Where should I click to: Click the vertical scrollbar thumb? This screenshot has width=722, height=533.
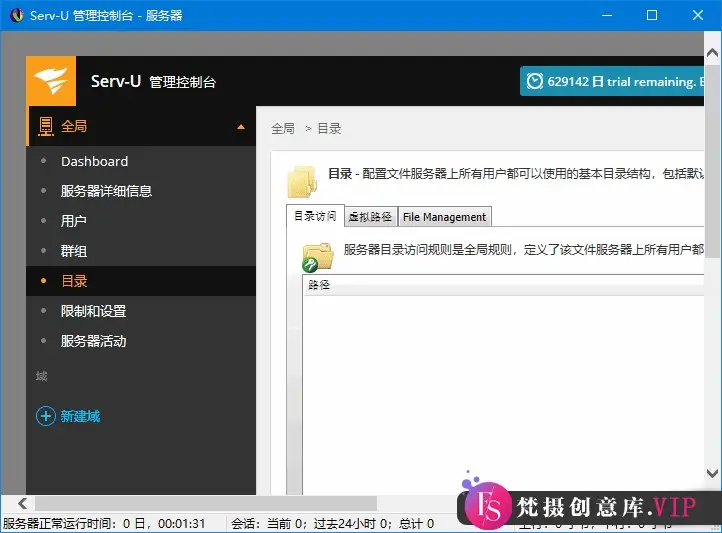coord(712,161)
